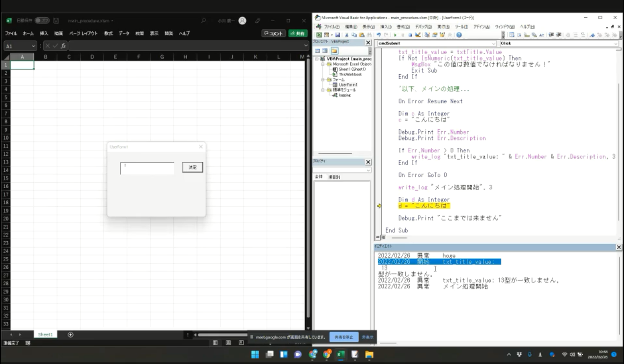Open Excel from the Windows taskbar
The width and height of the screenshot is (624, 364).
tap(340, 354)
